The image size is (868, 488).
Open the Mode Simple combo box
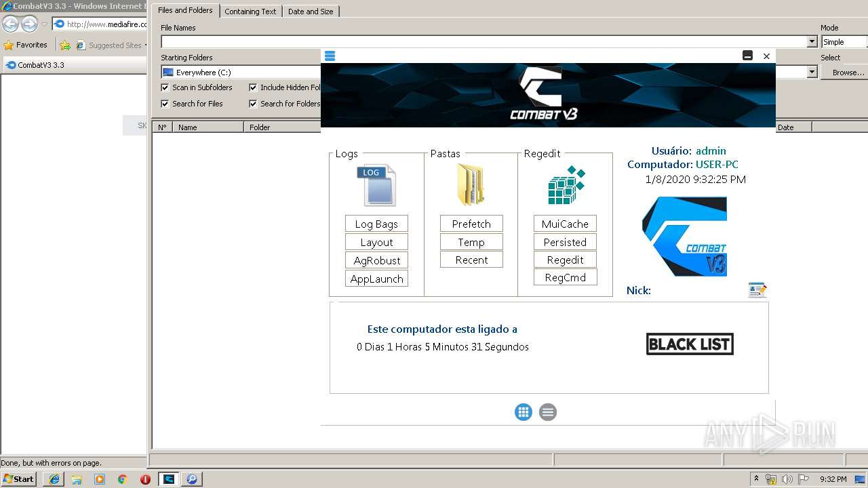tap(844, 42)
